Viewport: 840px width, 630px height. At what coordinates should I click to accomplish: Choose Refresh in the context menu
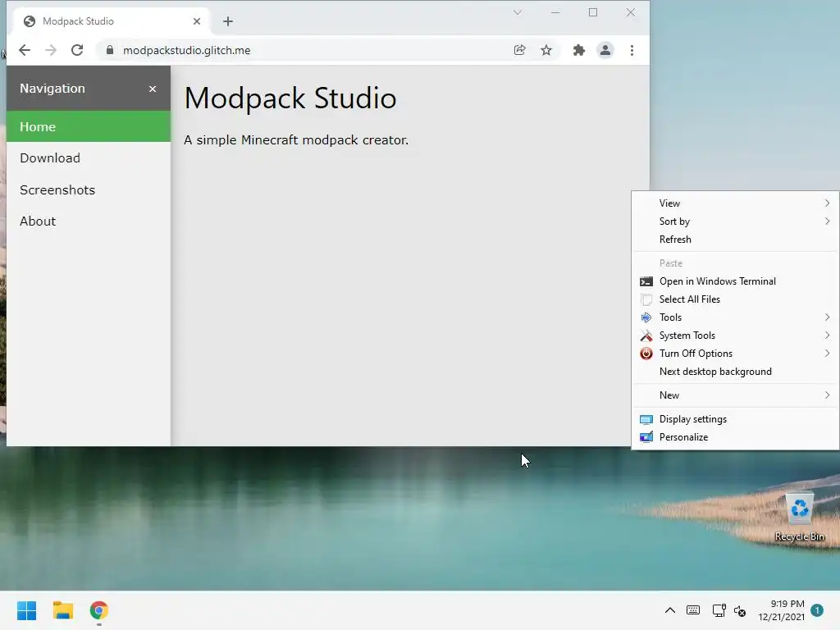(x=735, y=240)
